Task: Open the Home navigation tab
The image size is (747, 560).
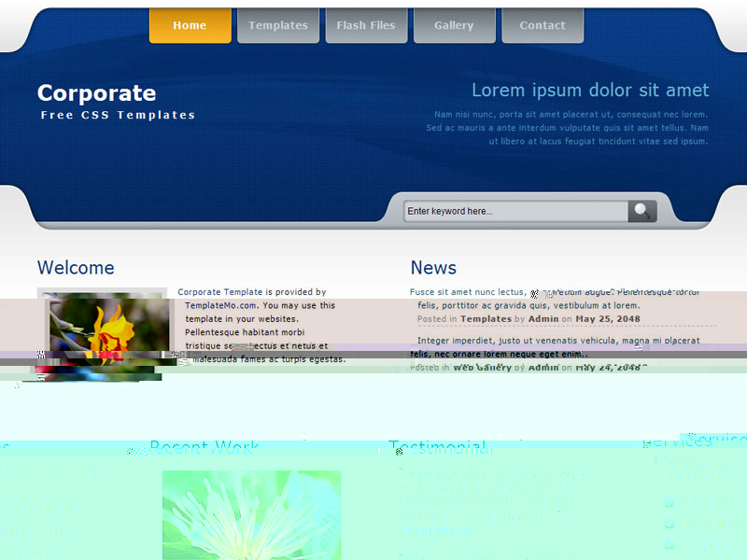Action: click(x=190, y=25)
